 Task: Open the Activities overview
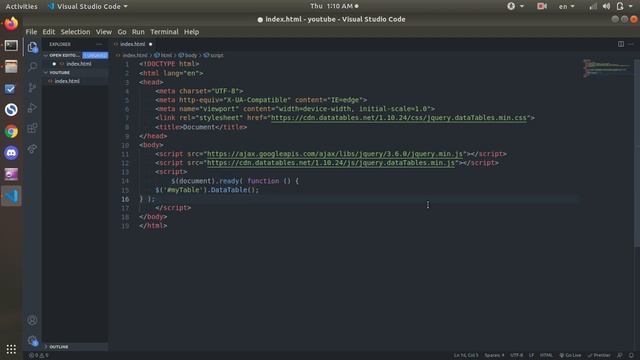pos(21,6)
